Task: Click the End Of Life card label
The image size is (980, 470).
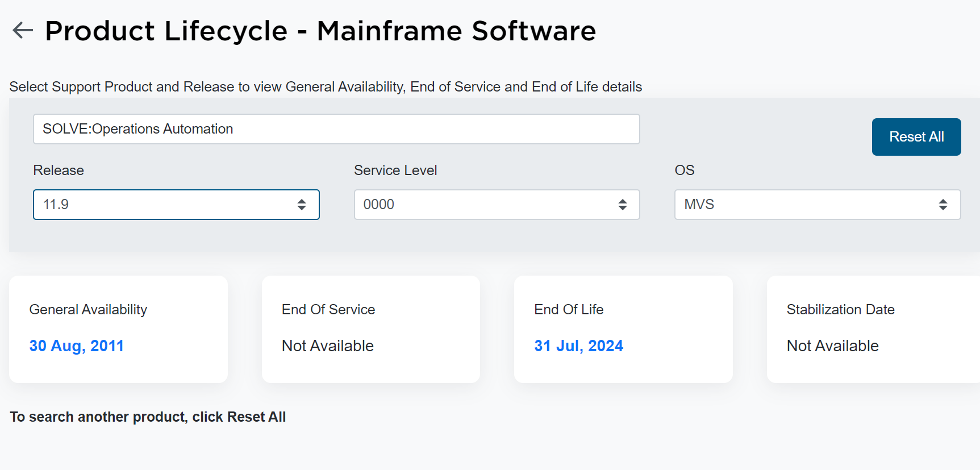Action: [x=569, y=310]
